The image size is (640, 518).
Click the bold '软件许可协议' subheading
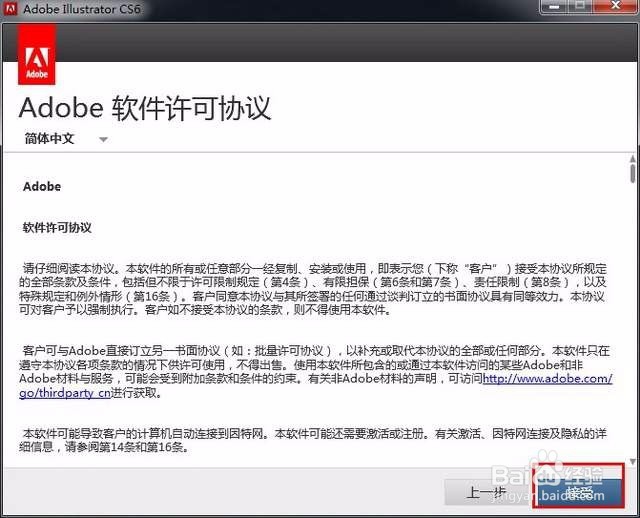point(57,227)
